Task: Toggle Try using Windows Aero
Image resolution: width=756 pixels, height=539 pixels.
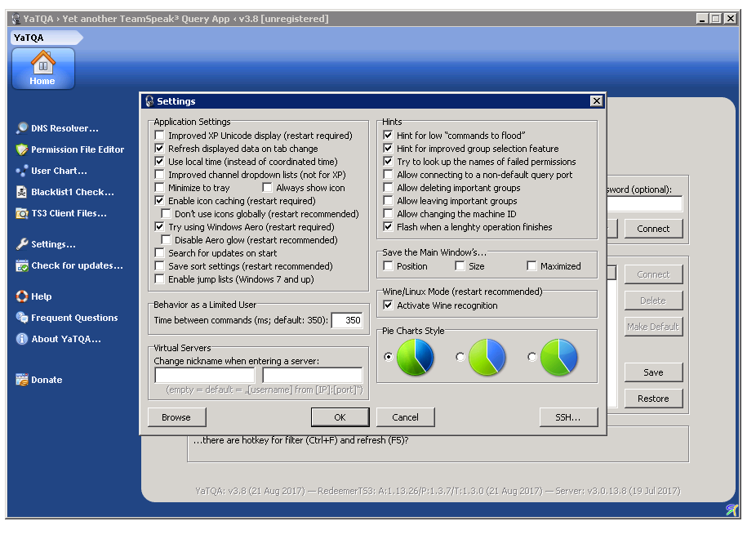Action: pyautogui.click(x=159, y=226)
